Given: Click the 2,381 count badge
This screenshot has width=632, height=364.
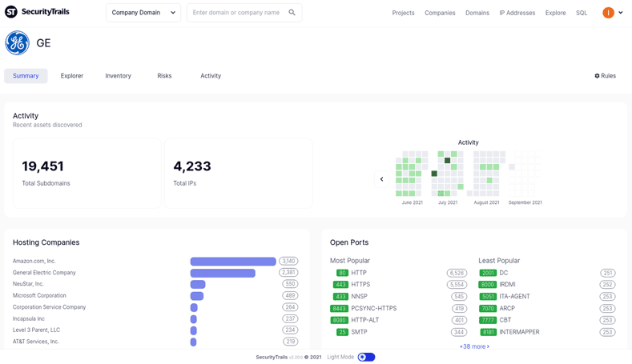Looking at the screenshot, I should (x=288, y=273).
